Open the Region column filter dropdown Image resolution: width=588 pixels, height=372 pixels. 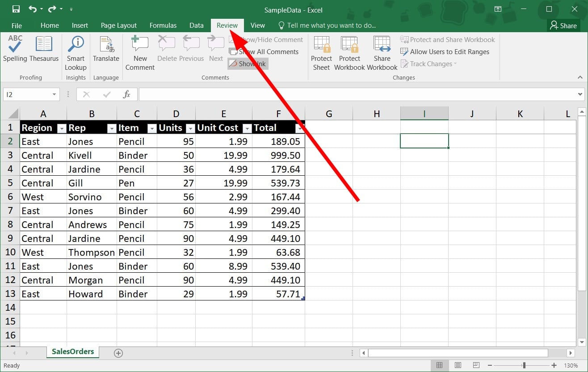(x=61, y=128)
